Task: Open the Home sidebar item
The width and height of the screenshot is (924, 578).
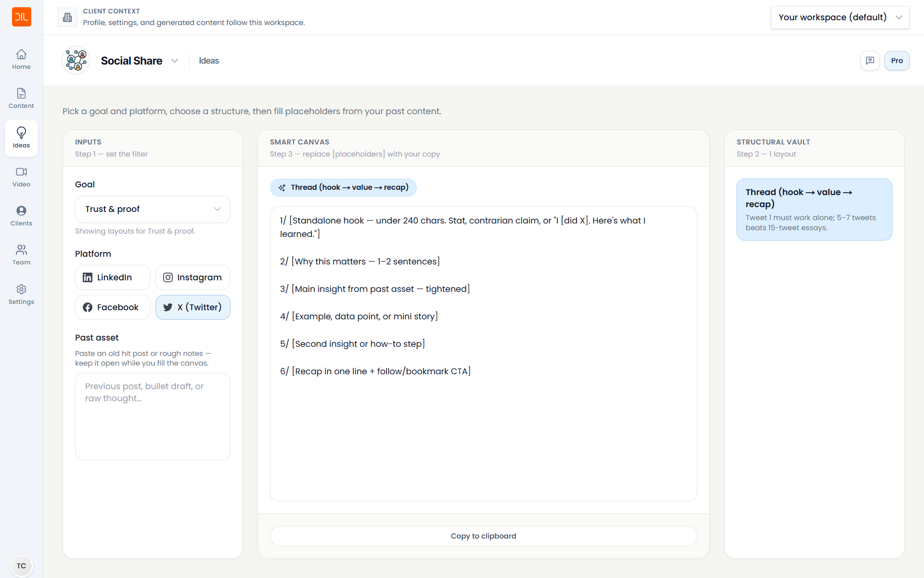Action: click(x=21, y=60)
